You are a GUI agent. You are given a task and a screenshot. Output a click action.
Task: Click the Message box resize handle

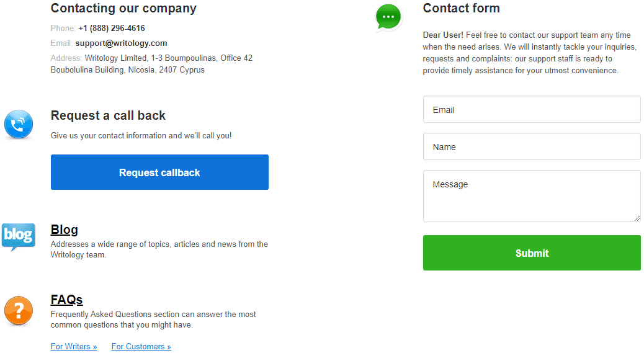coord(637,218)
